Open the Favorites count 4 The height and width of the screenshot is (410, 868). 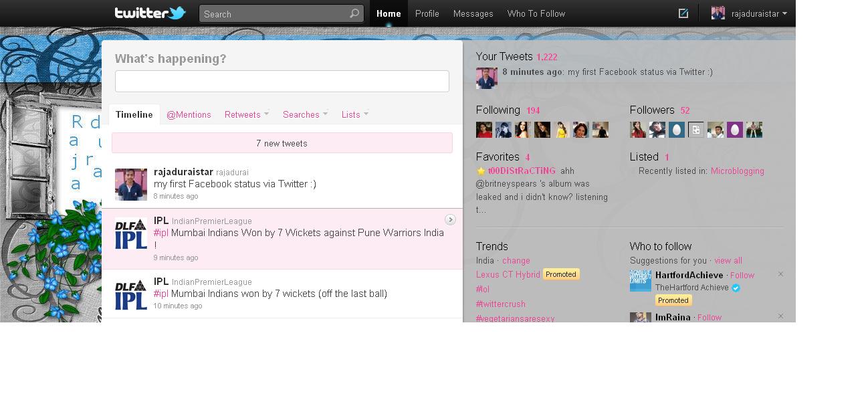528,158
